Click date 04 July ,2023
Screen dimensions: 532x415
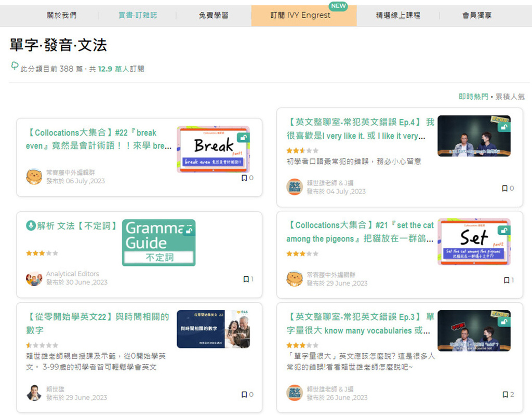[x=346, y=191]
